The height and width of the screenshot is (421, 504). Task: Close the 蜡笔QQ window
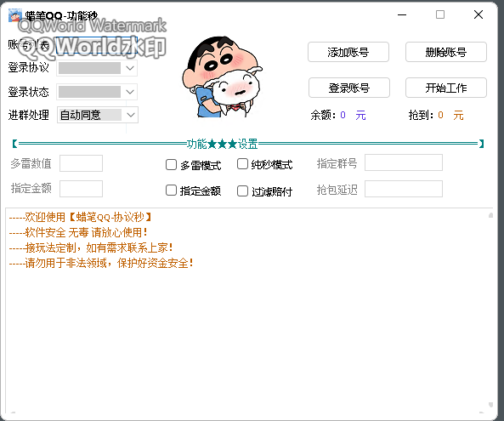click(479, 14)
